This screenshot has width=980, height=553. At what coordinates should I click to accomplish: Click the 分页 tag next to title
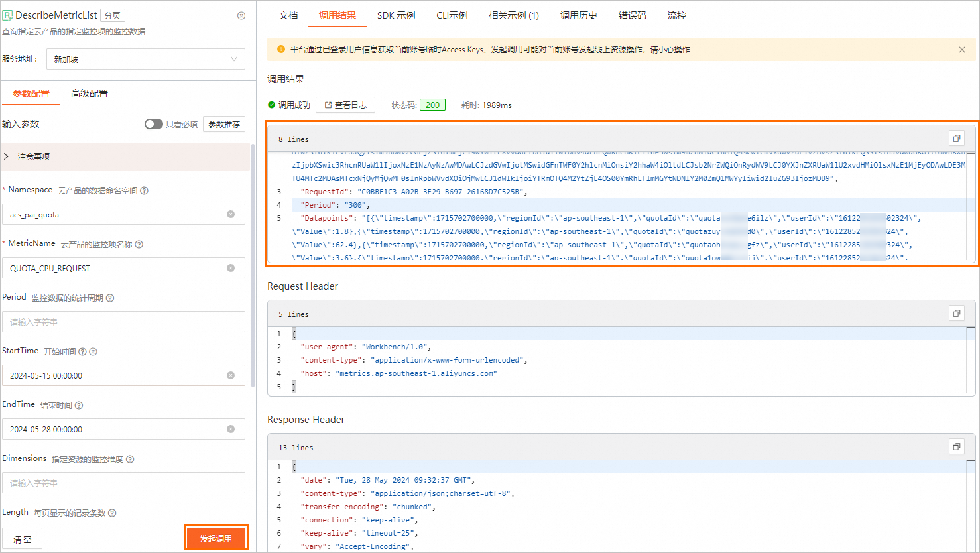(x=113, y=15)
